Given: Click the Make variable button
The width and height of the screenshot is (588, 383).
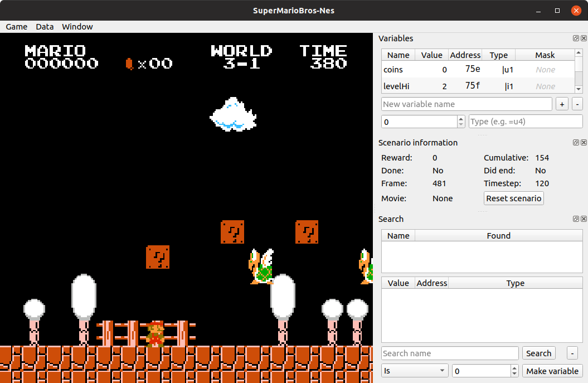Looking at the screenshot, I should pos(552,371).
